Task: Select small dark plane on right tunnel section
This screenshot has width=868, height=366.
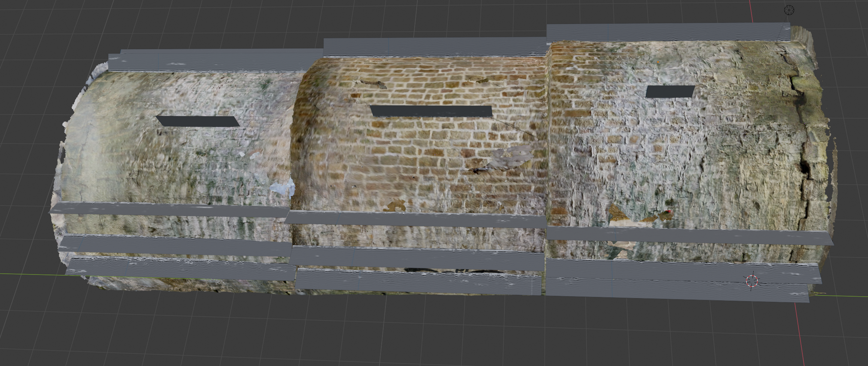Action: 670,91
